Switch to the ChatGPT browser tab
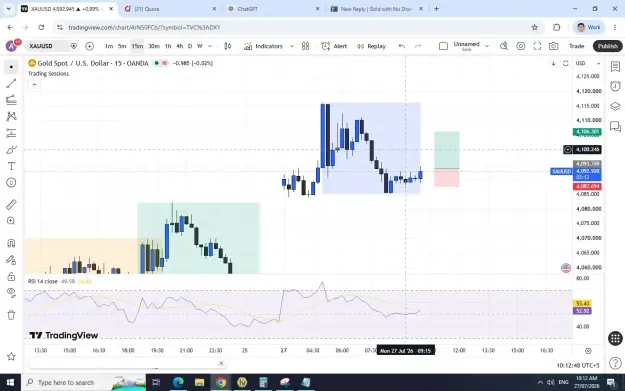The height and width of the screenshot is (391, 625). [273, 9]
